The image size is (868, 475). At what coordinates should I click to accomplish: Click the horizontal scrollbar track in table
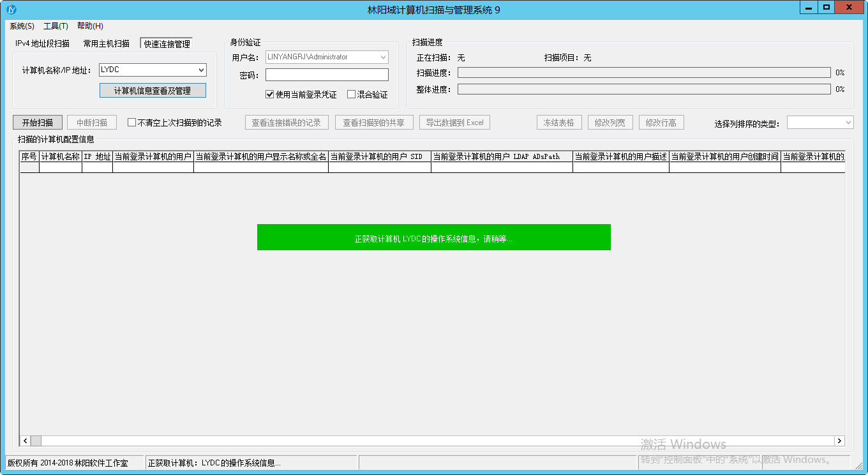pyautogui.click(x=434, y=441)
